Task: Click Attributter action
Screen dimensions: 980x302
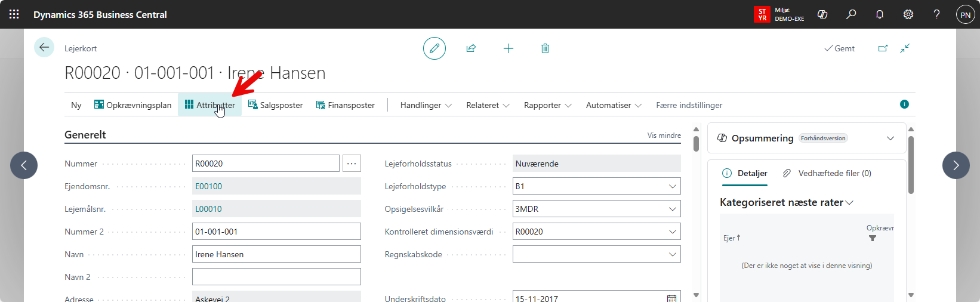Action: (x=209, y=105)
